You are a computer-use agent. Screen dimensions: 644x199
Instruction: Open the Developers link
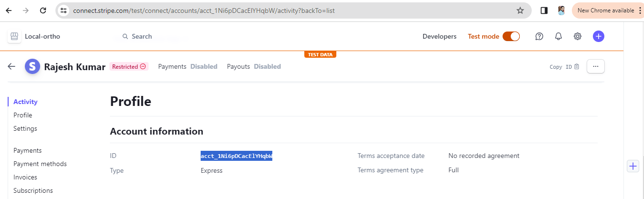click(440, 36)
